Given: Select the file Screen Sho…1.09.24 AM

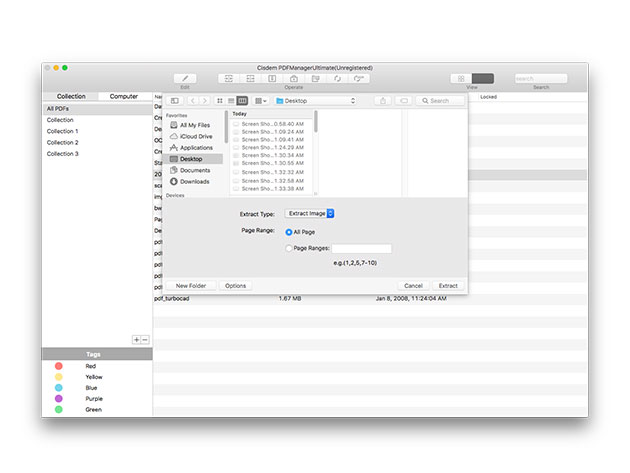Looking at the screenshot, I should 272,132.
